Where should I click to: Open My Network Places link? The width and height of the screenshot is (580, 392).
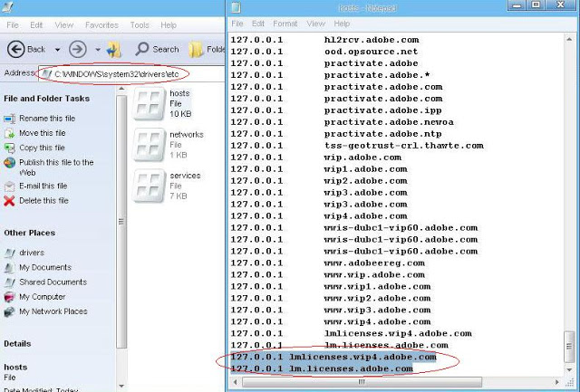coord(53,311)
